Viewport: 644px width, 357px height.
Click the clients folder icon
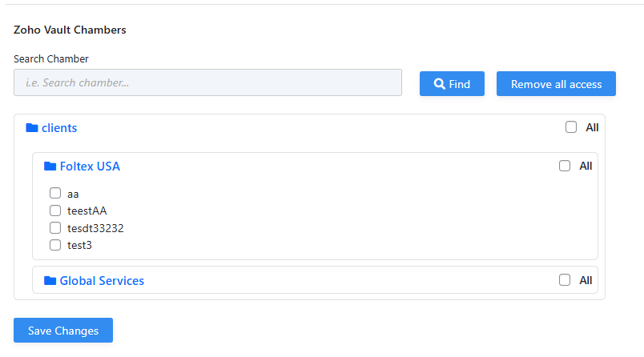[x=32, y=128]
